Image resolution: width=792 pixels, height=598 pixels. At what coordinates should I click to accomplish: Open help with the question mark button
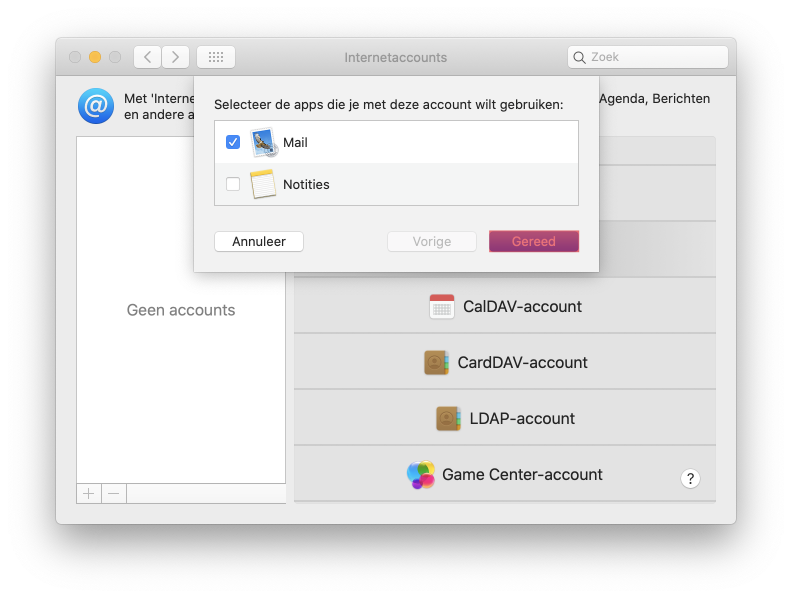[690, 478]
